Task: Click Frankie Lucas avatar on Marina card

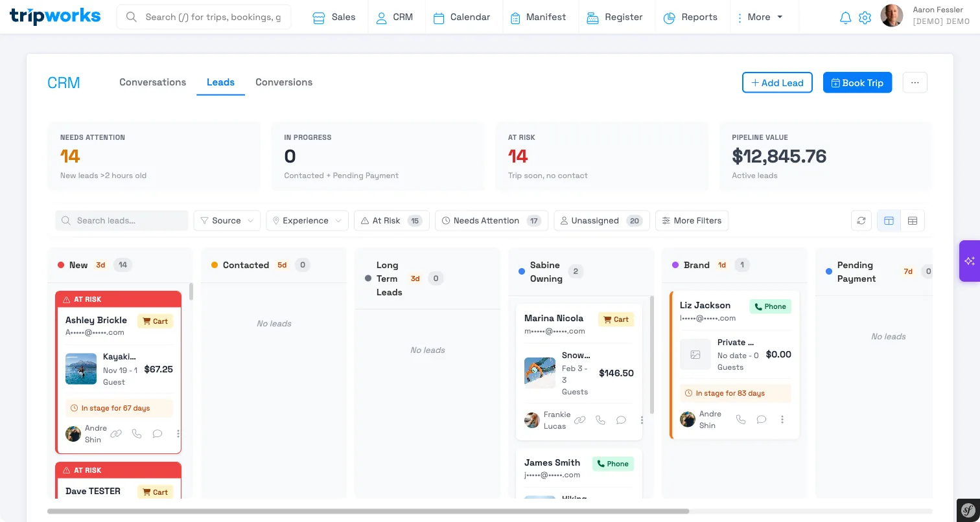Action: 532,420
